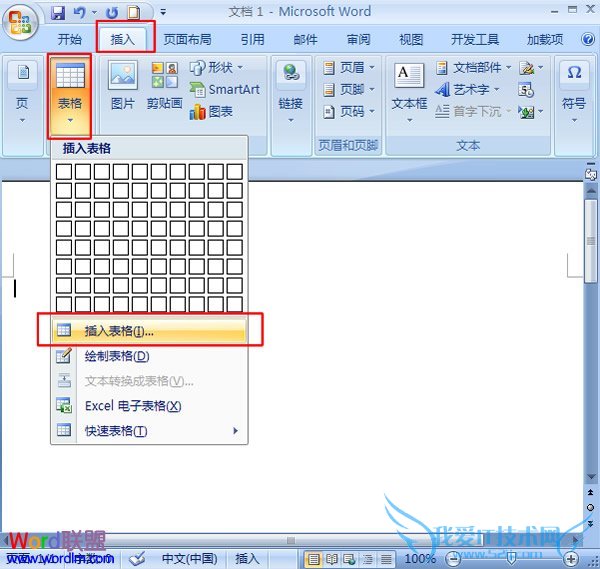The width and height of the screenshot is (600, 569).
Task: Insert a SmartArt graphic
Action: click(225, 90)
